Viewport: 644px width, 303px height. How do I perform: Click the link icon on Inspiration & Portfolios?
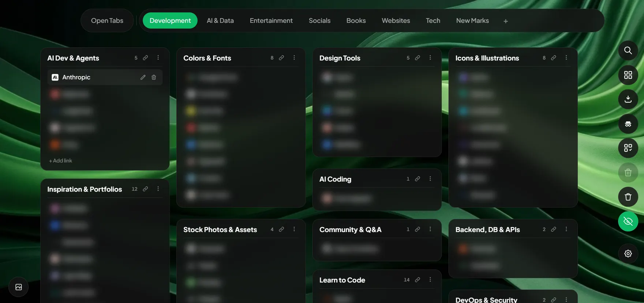tap(145, 189)
